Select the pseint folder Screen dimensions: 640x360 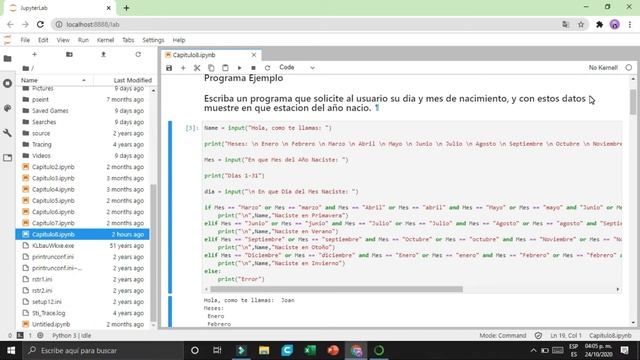pyautogui.click(x=83, y=99)
